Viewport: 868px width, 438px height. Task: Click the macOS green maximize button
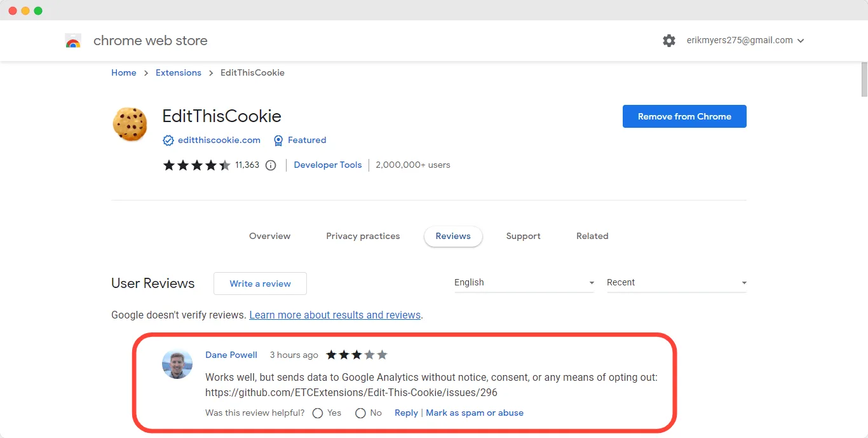coord(38,11)
